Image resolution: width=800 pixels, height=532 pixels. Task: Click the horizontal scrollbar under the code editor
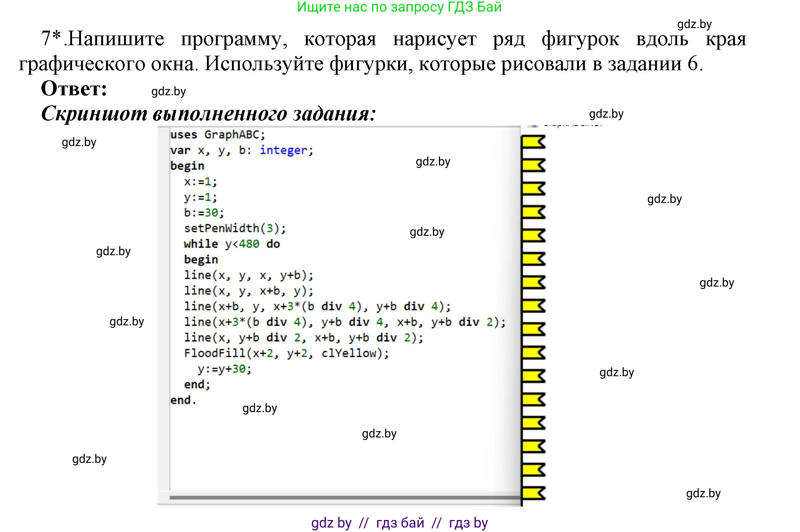tap(344, 497)
